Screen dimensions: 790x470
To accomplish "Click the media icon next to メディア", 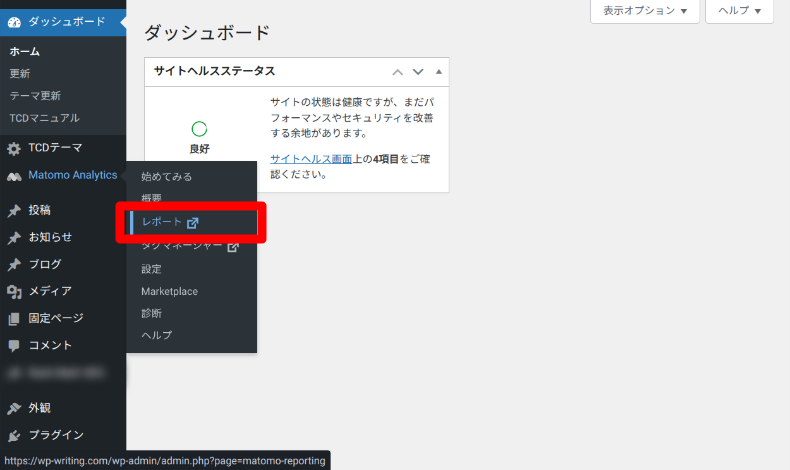I will click(14, 292).
